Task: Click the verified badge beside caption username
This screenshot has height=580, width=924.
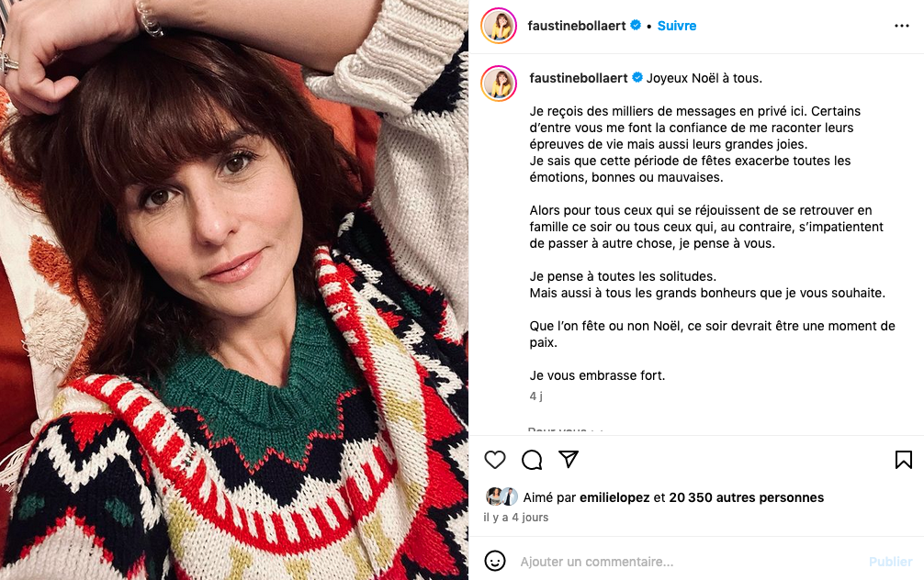Action: (x=637, y=77)
